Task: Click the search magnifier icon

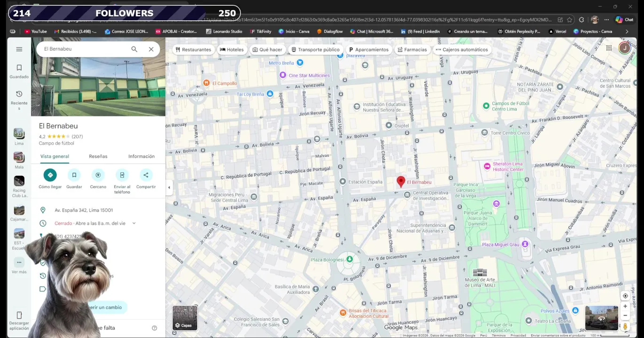Action: tap(134, 49)
